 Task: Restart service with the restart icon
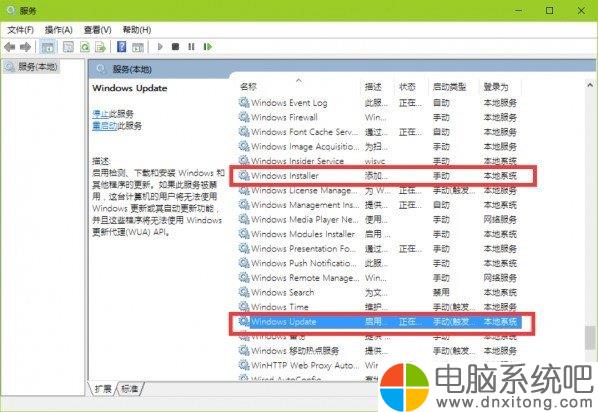point(208,47)
